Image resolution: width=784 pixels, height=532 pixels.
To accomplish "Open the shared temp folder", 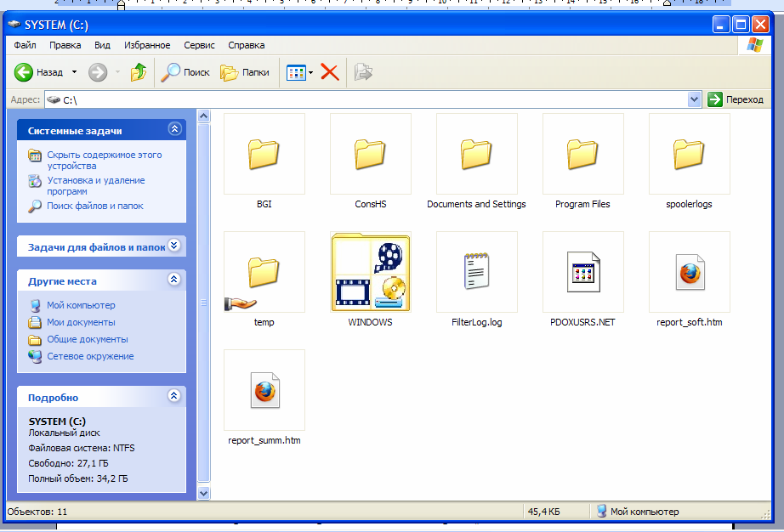I will point(264,273).
